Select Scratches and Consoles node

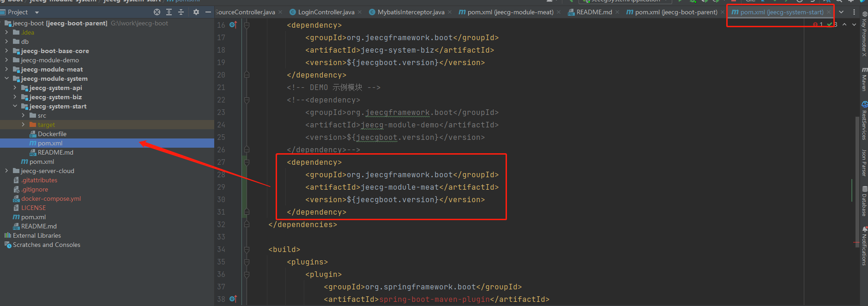click(42, 245)
